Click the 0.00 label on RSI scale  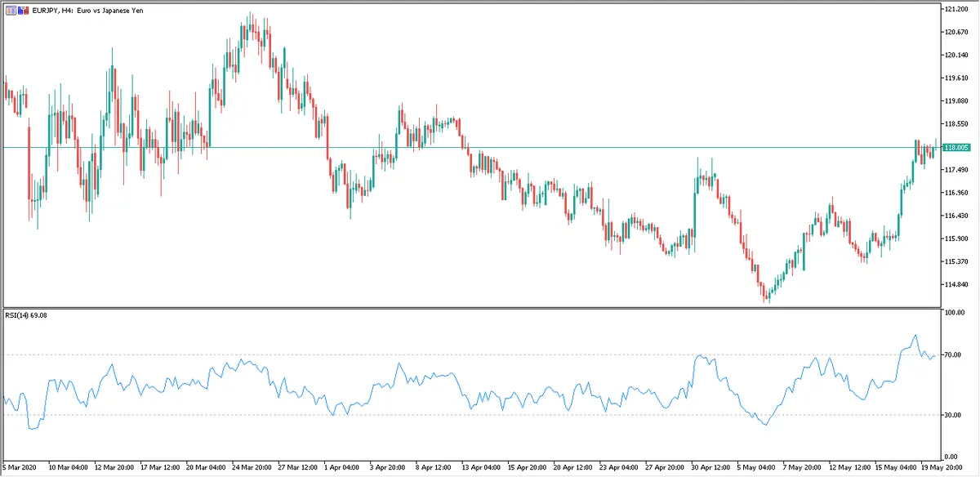click(951, 456)
